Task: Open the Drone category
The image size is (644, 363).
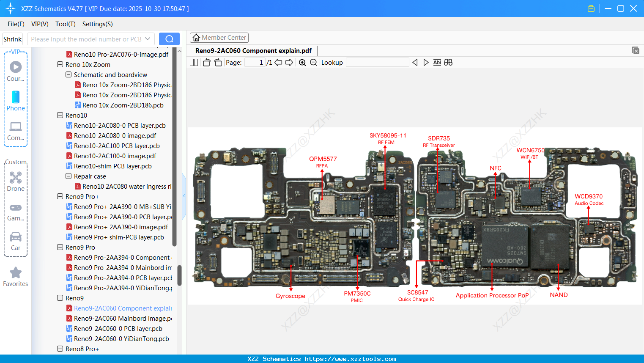Action: (16, 181)
